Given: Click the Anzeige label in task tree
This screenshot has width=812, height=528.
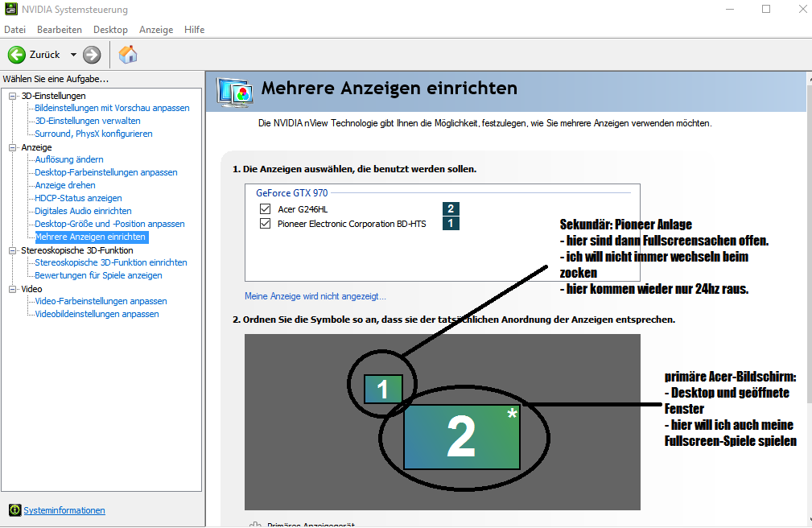Looking at the screenshot, I should tap(36, 147).
